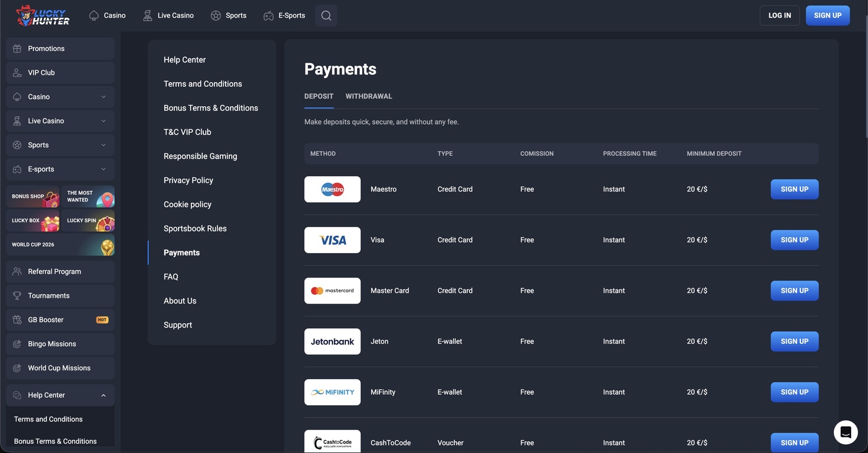The height and width of the screenshot is (453, 868).
Task: Click the MiFinity logo
Action: point(332,392)
